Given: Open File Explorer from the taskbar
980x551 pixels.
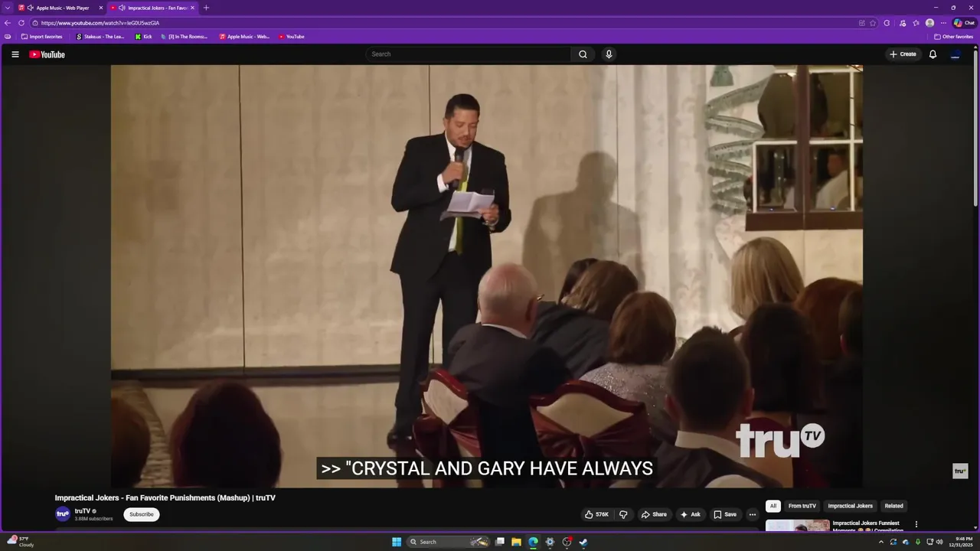Looking at the screenshot, I should (x=516, y=542).
